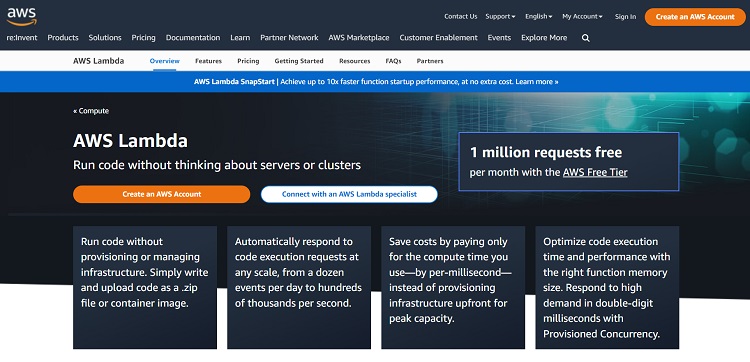Click the Optimize code execution card
Viewport: 750px width, 362px height.
(x=607, y=287)
